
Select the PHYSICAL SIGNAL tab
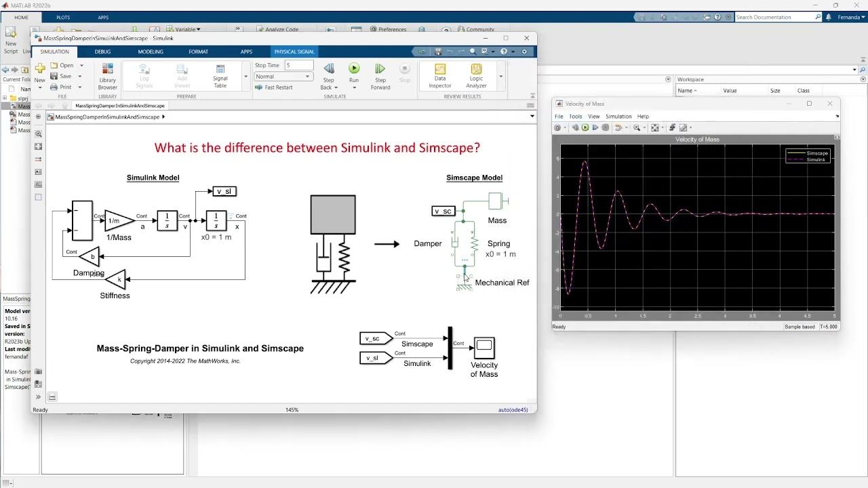294,52
